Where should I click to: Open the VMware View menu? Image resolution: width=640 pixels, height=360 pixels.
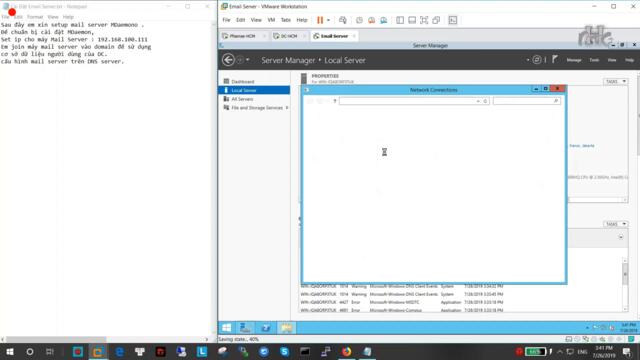256,20
